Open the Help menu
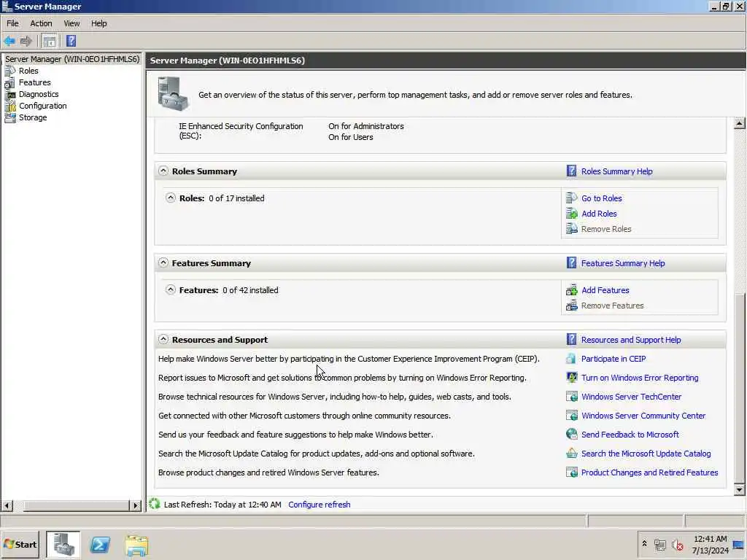The width and height of the screenshot is (747, 560). click(x=99, y=23)
